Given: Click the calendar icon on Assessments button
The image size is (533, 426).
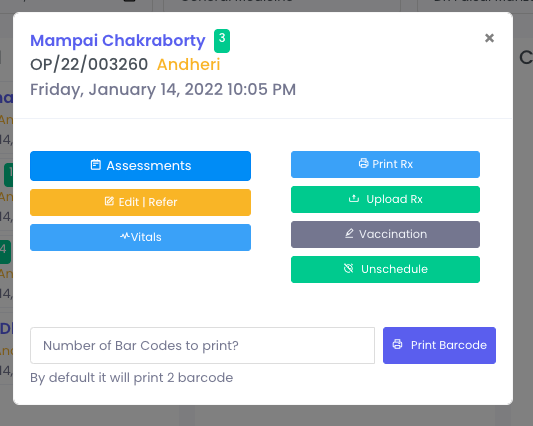Looking at the screenshot, I should point(96,165).
